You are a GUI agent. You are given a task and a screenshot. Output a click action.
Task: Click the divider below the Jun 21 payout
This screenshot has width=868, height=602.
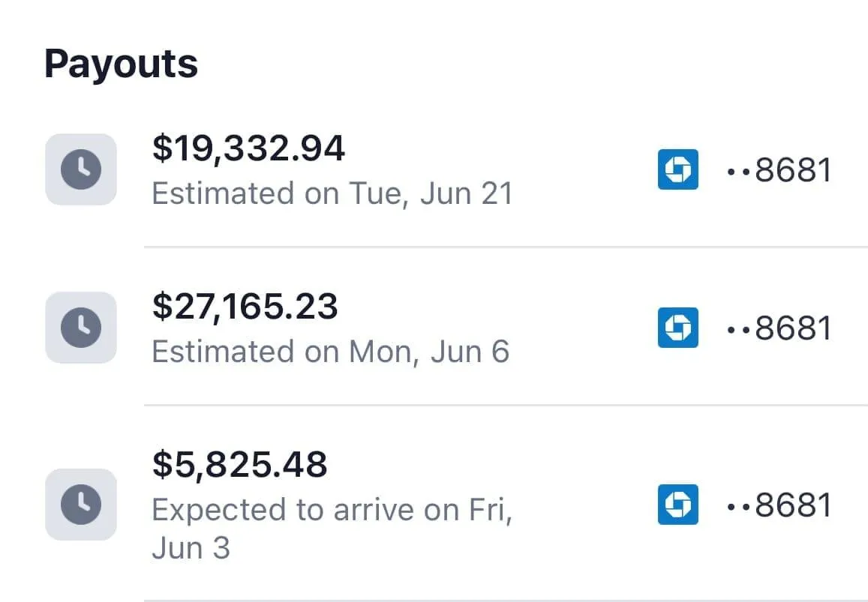(x=505, y=247)
